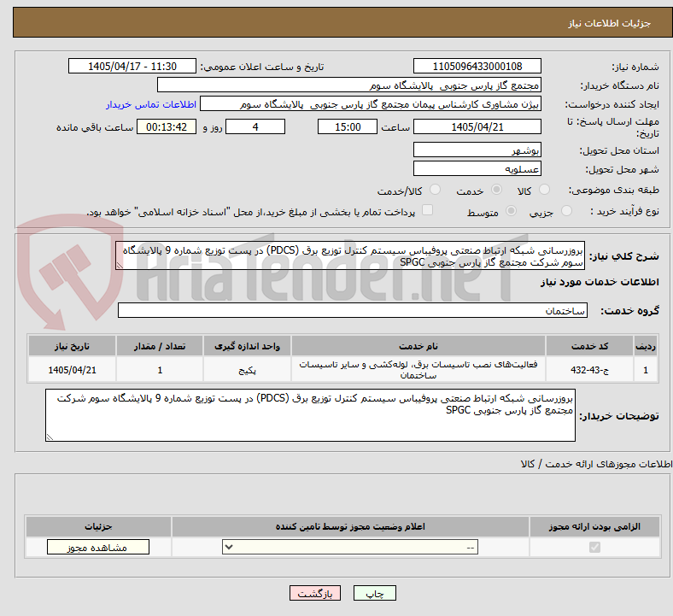
Task: Click the اطلاعات مجوزهای ارائه خدمت / کالا heading
Action: point(596,464)
